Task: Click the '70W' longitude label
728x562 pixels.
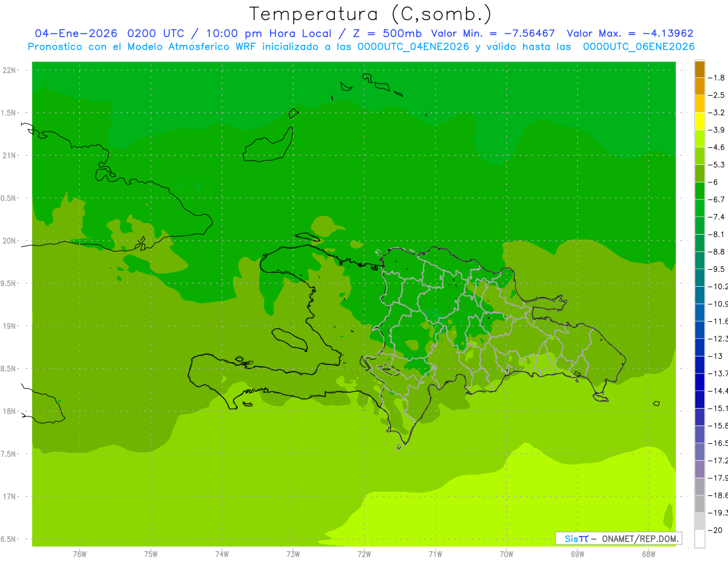Action: (x=507, y=554)
